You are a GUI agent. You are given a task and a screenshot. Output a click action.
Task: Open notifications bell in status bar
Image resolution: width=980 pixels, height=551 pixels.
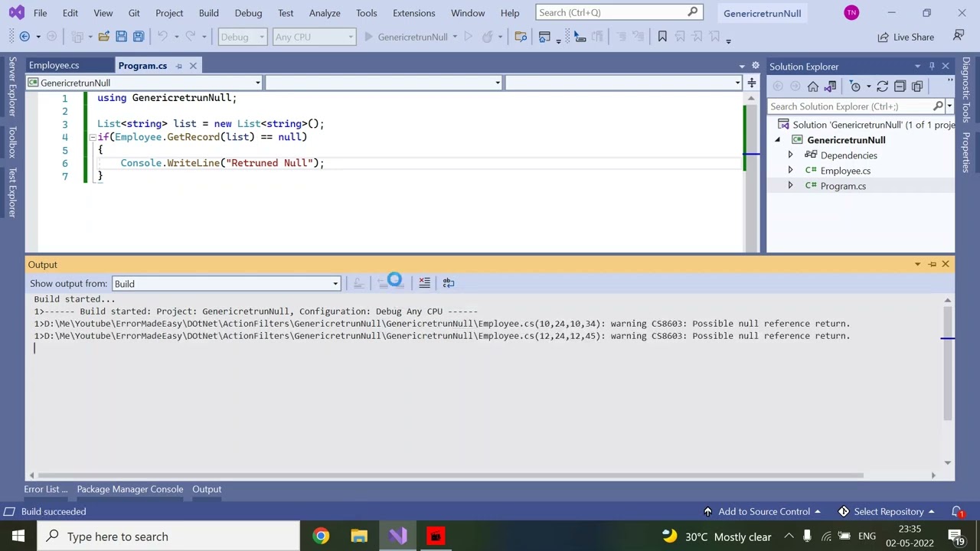point(957,511)
